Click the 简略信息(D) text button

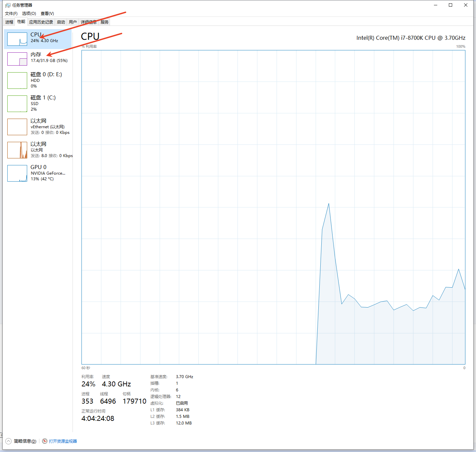tap(25, 441)
